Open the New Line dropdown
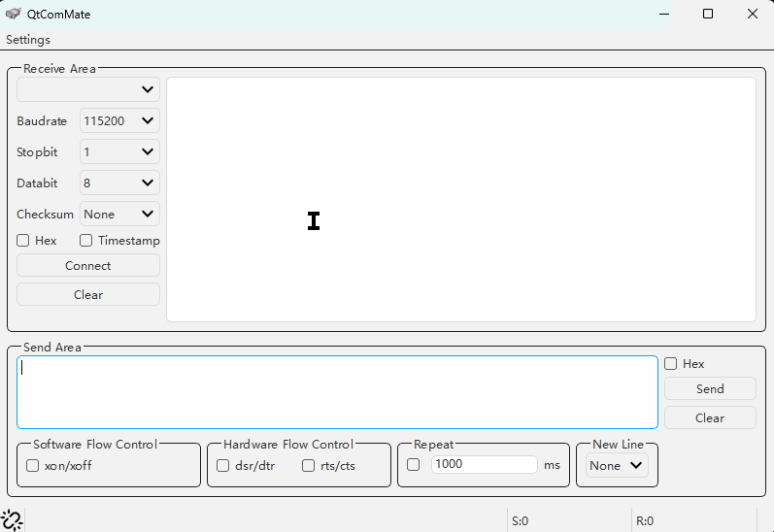774x532 pixels. 617,465
